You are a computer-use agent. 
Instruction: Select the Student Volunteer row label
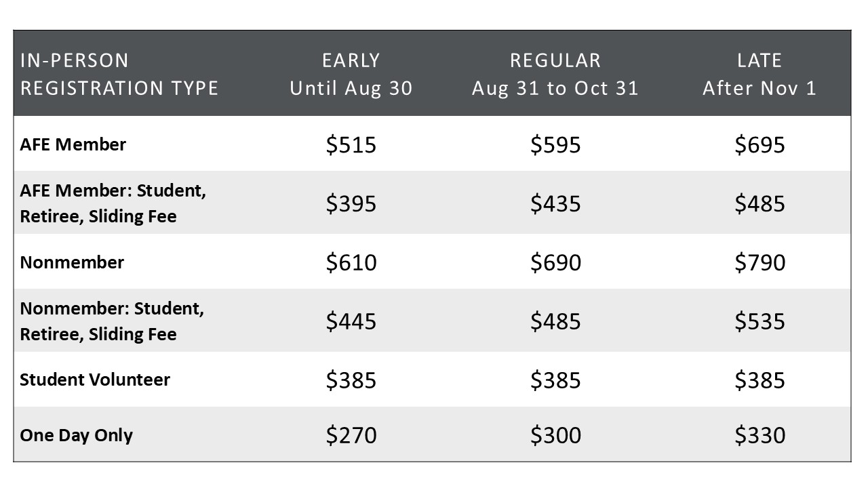pyautogui.click(x=95, y=380)
